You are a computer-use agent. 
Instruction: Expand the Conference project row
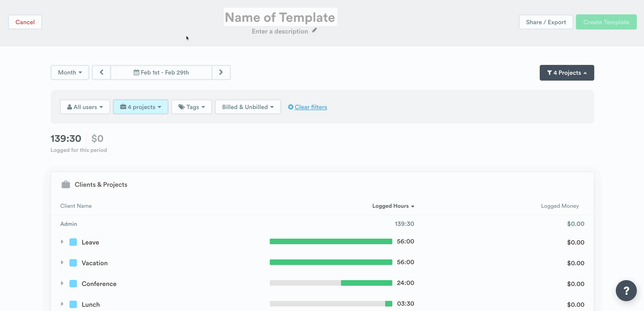coord(62,283)
